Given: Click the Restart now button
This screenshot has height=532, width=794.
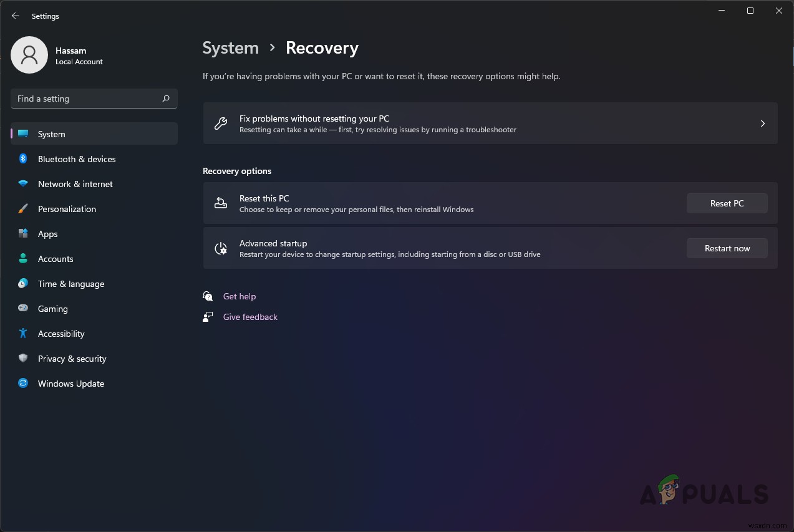Looking at the screenshot, I should [x=727, y=248].
